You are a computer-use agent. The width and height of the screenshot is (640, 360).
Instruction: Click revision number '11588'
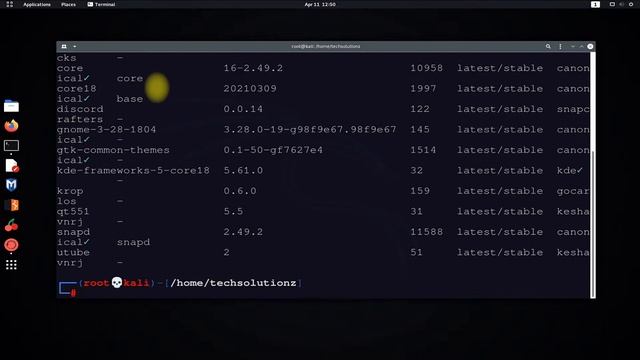(x=427, y=232)
